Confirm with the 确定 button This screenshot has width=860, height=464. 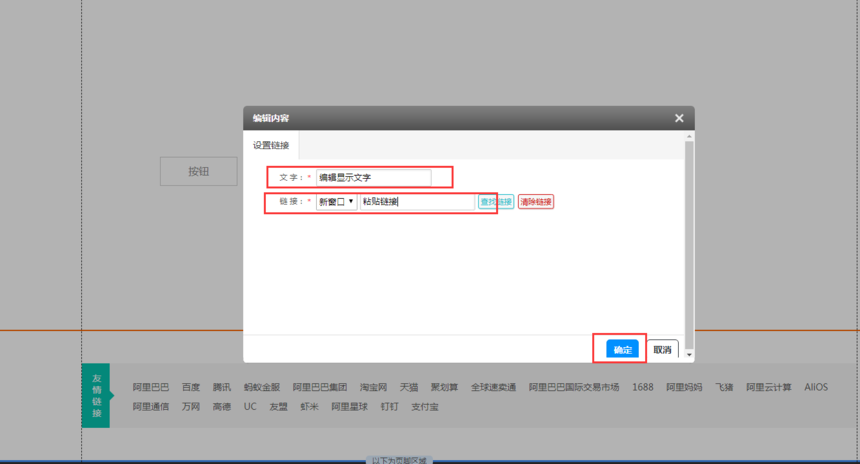tap(623, 349)
